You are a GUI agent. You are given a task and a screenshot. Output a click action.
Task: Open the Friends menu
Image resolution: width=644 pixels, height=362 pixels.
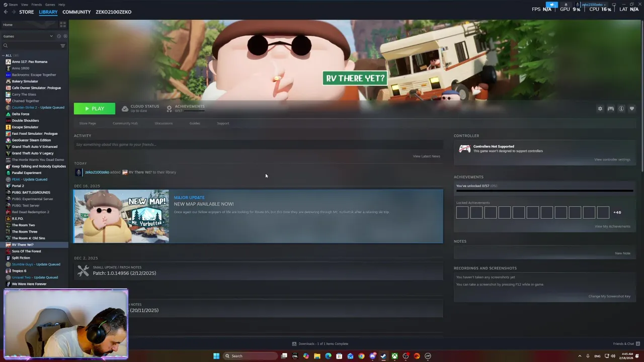click(37, 5)
